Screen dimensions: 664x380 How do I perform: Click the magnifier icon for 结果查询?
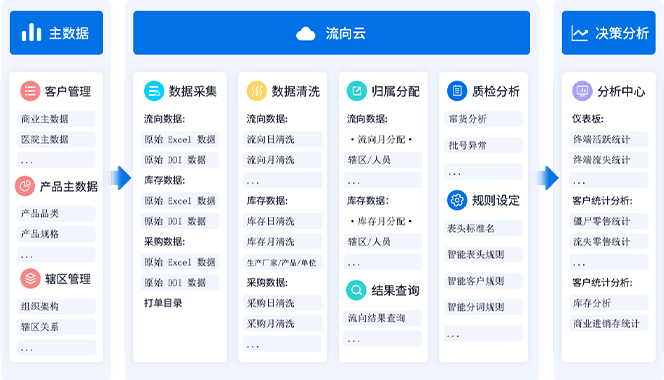[357, 290]
